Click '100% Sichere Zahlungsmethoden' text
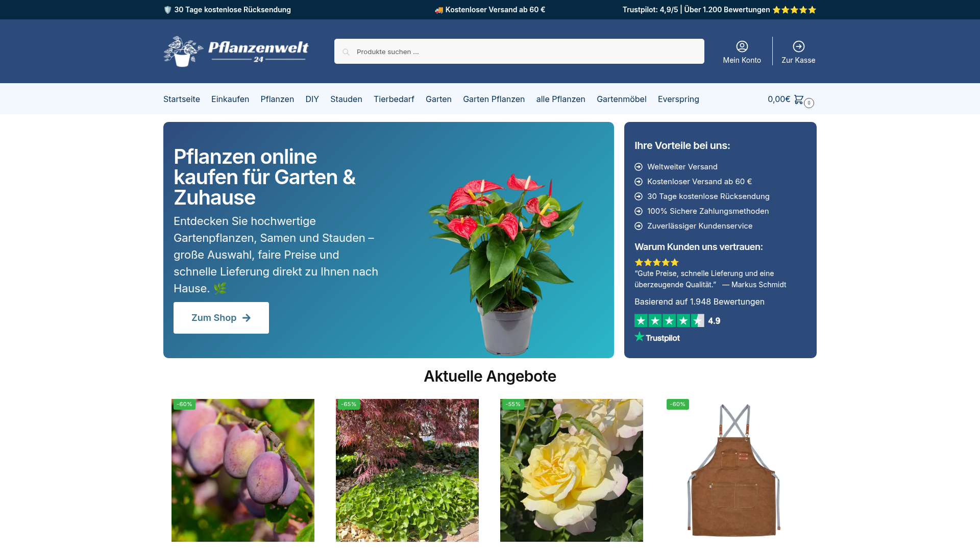The height and width of the screenshot is (551, 980). 708,211
